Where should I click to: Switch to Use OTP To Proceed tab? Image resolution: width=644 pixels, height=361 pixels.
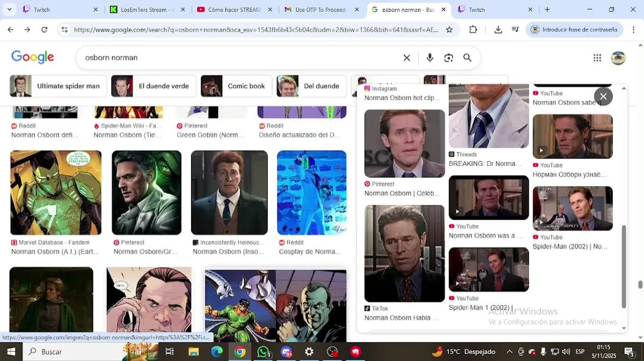pyautogui.click(x=321, y=10)
